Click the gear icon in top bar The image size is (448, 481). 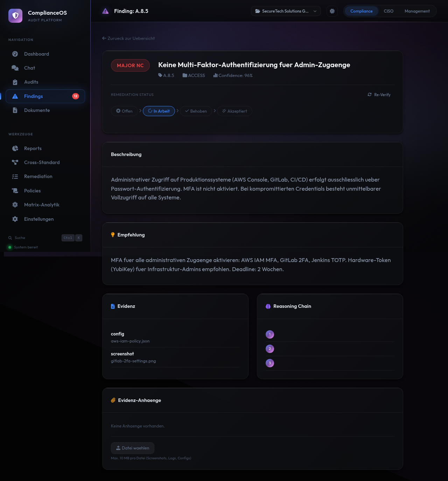pyautogui.click(x=332, y=11)
